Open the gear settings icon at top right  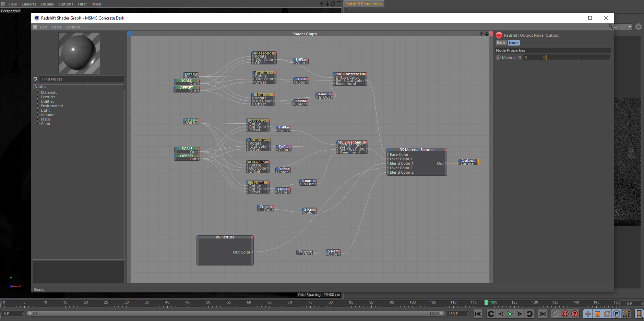(x=639, y=27)
